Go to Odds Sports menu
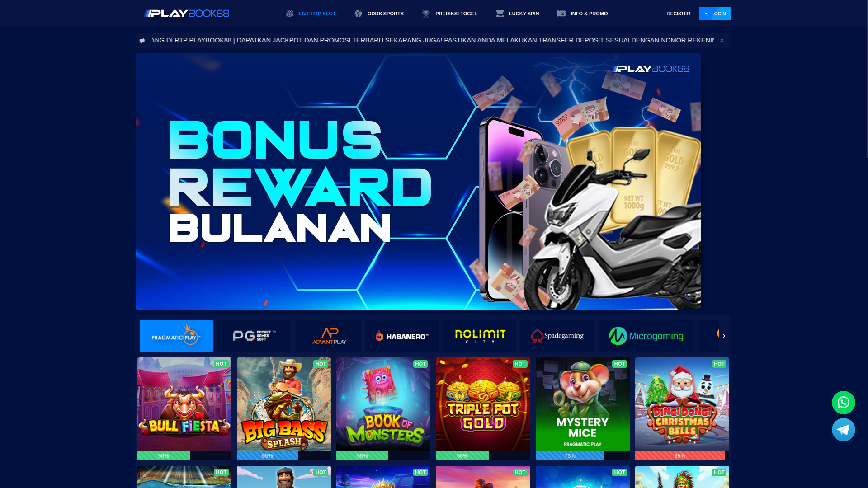This screenshot has width=868, height=488. coord(379,14)
